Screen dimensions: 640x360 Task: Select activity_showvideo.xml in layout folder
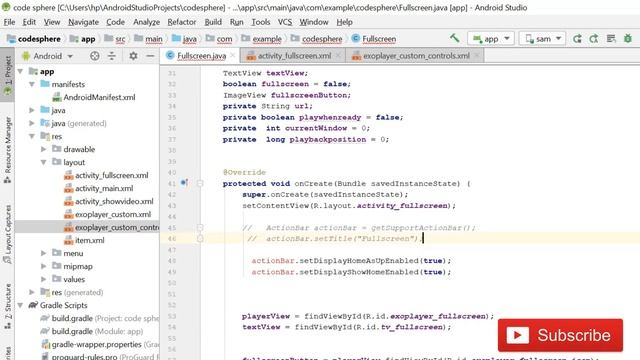coord(114,202)
